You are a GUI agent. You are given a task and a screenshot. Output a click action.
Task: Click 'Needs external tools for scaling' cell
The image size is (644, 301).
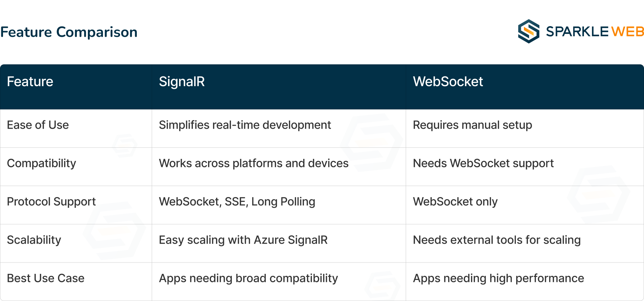tap(496, 240)
